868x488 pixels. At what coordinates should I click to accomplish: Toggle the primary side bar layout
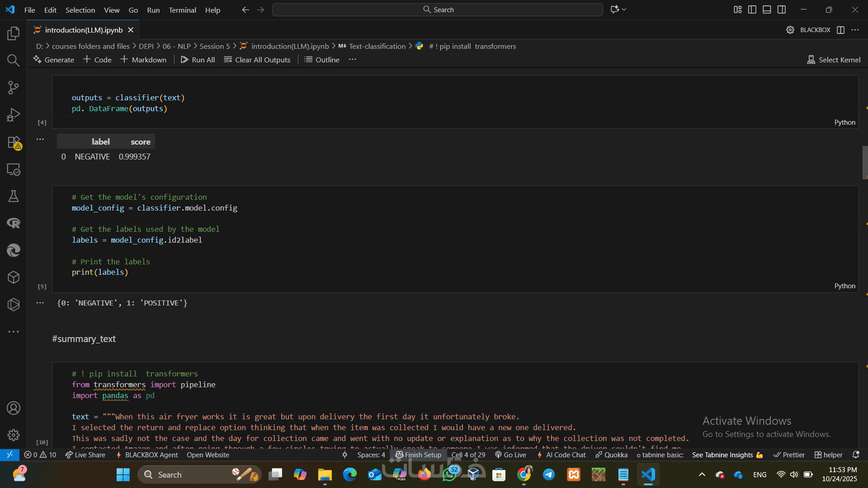click(x=752, y=9)
